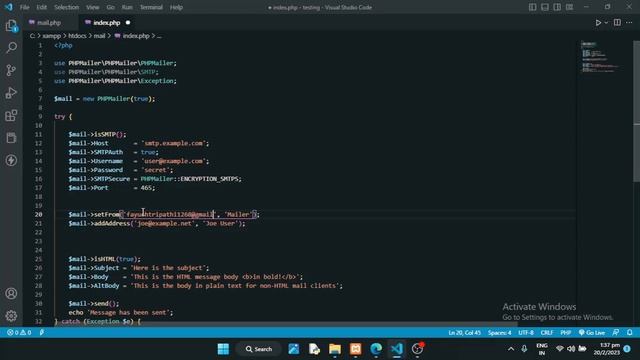Open the Search view in activity bar
Image resolution: width=640 pixels, height=360 pixels.
coord(11,48)
